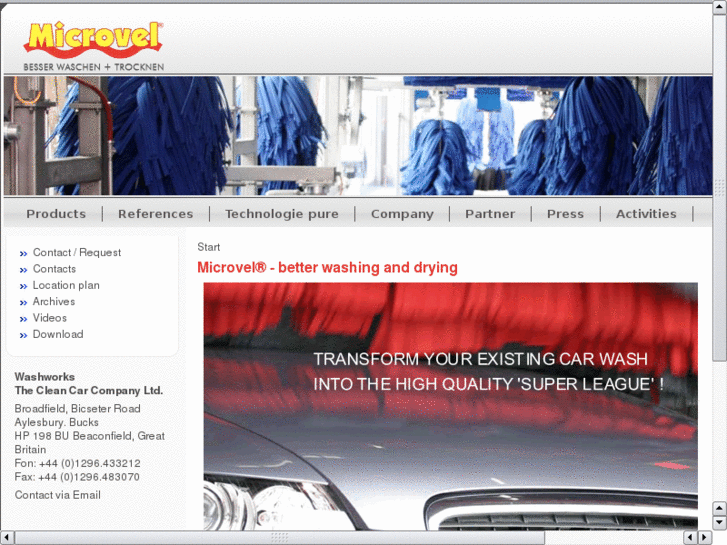This screenshot has width=727, height=545.
Task: View the Location plan page
Action: [66, 285]
